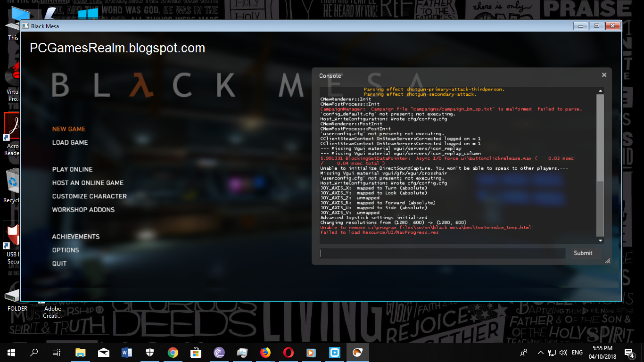Select PLAY ONLINE in the main menu

[72, 169]
